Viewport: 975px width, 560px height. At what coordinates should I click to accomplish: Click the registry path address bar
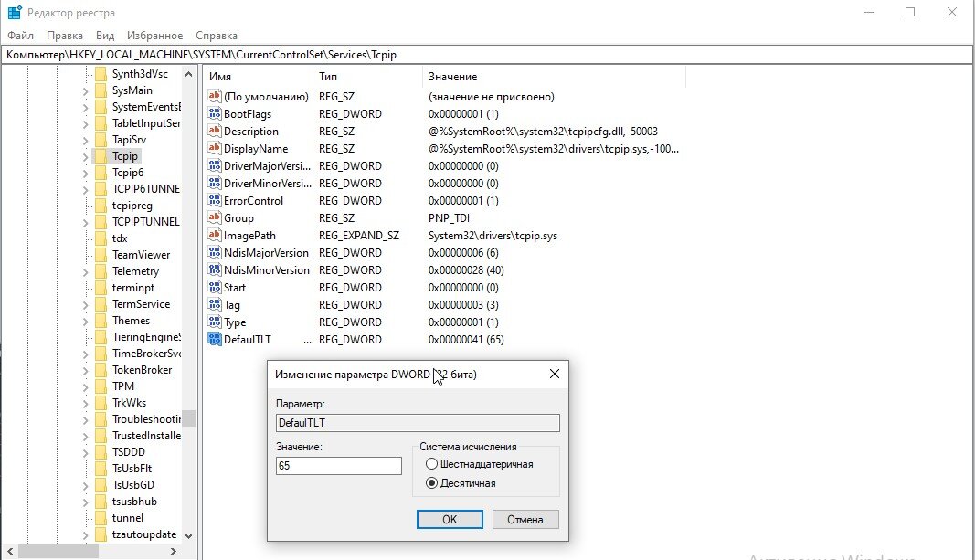(x=487, y=55)
